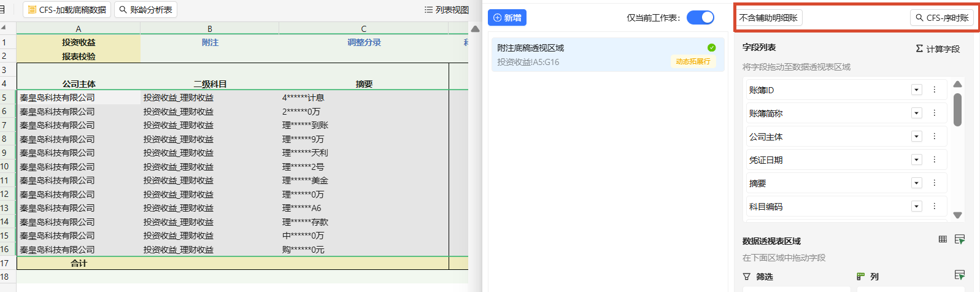Open dropdown for 账簿ID field
The image size is (980, 292).
click(917, 90)
